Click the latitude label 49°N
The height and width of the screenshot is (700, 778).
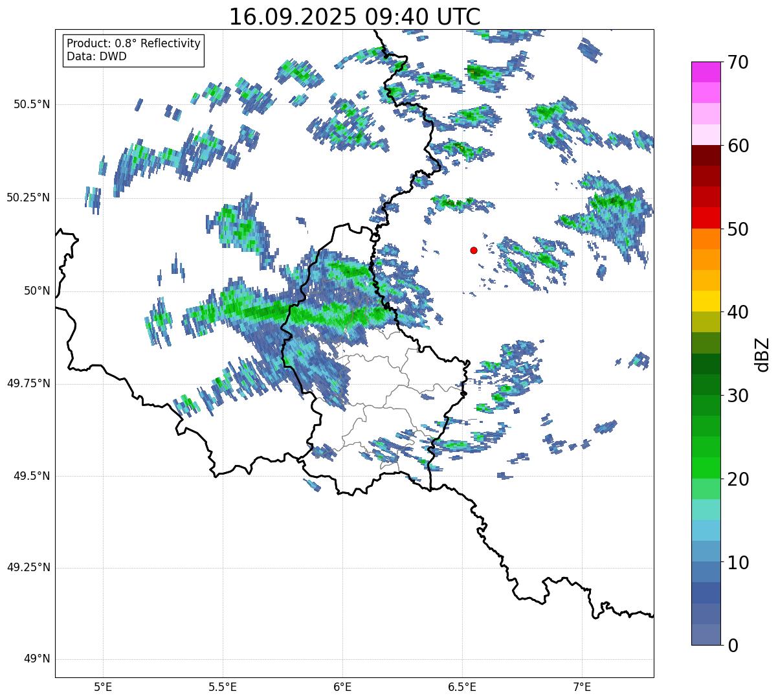coord(36,659)
